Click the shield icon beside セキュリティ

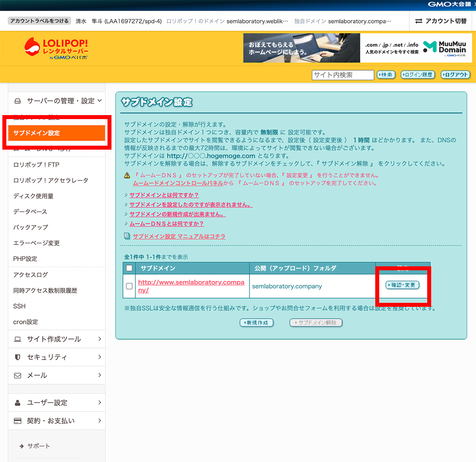[x=17, y=357]
